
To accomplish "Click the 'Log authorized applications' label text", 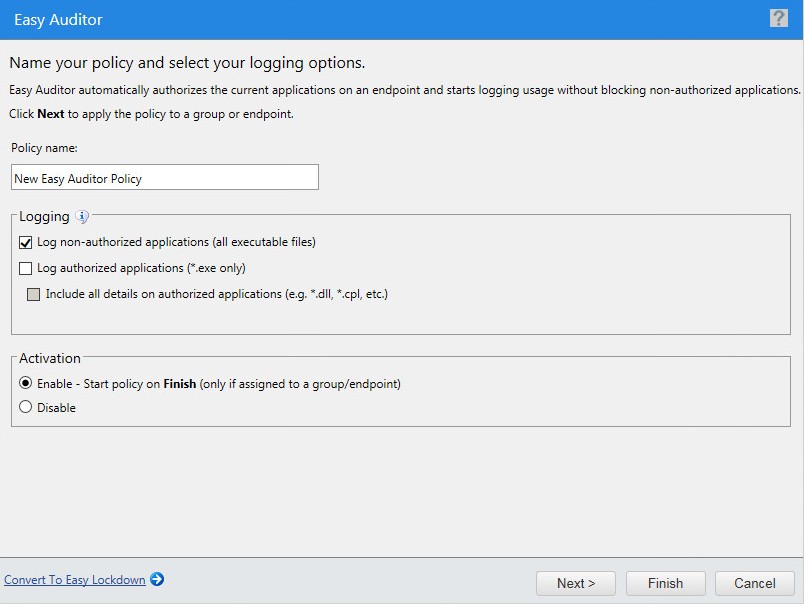I will point(141,268).
